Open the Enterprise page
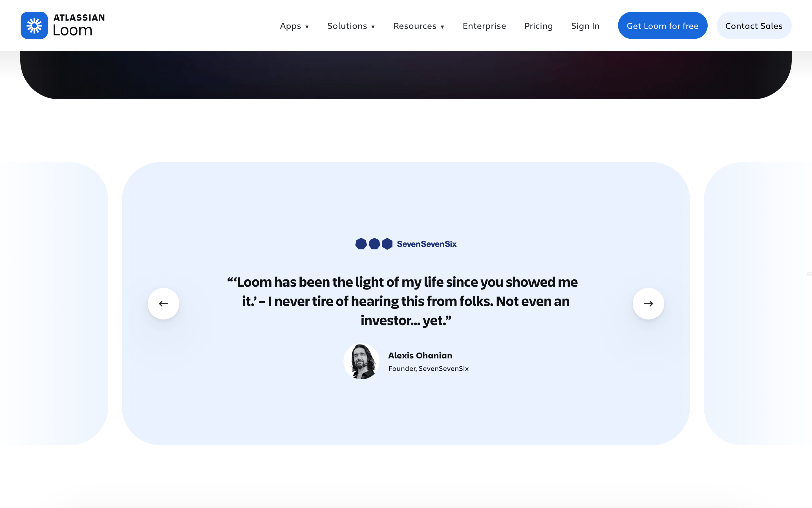 484,26
